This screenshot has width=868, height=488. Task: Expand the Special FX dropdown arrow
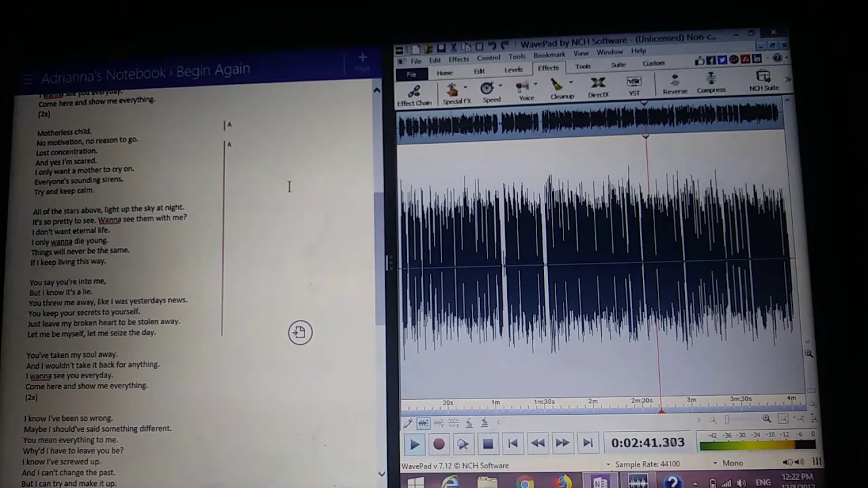465,87
